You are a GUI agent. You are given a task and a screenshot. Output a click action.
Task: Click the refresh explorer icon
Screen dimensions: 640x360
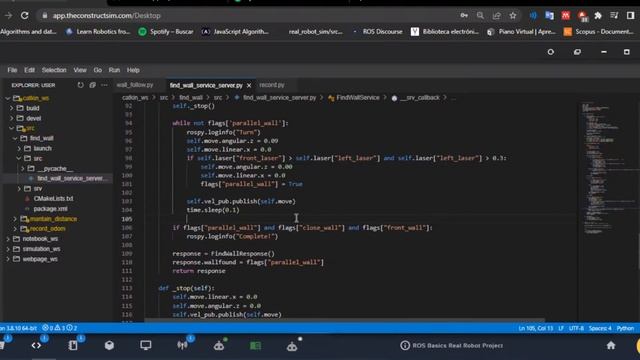[80, 85]
